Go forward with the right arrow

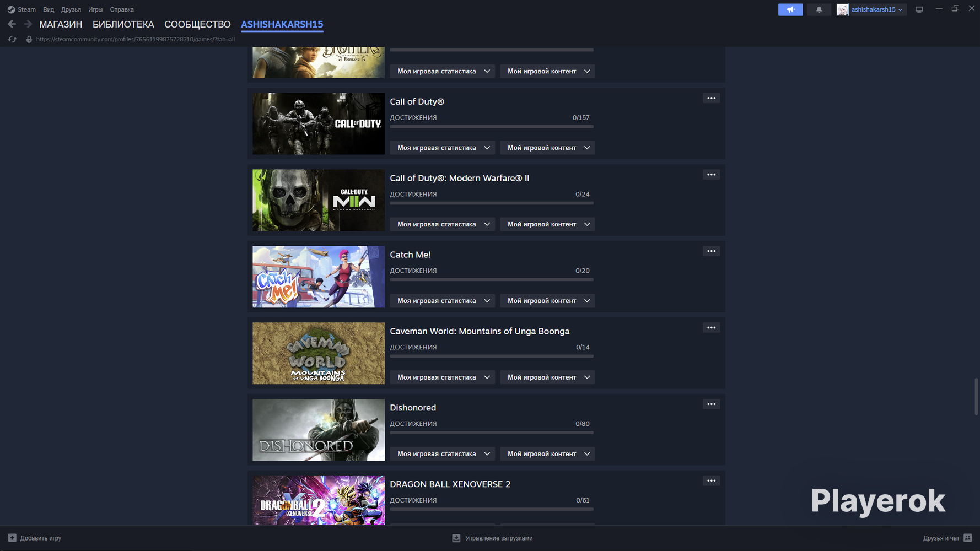click(x=28, y=24)
